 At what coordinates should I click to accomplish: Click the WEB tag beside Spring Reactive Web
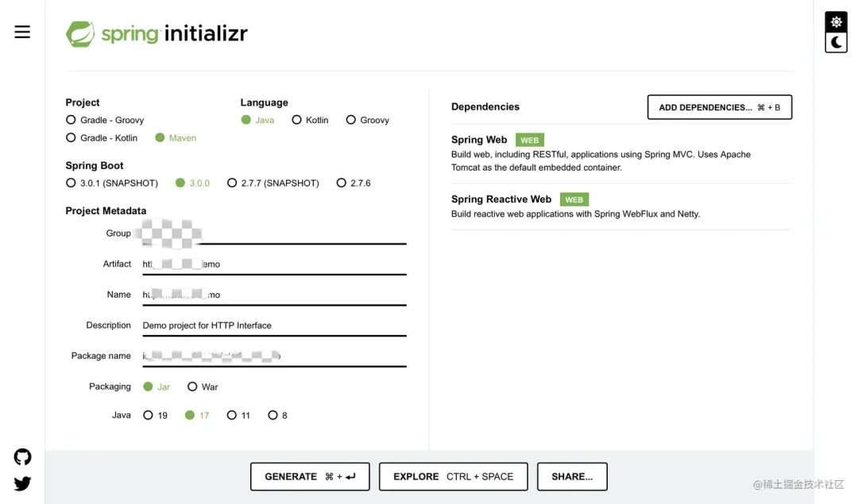pyautogui.click(x=574, y=199)
